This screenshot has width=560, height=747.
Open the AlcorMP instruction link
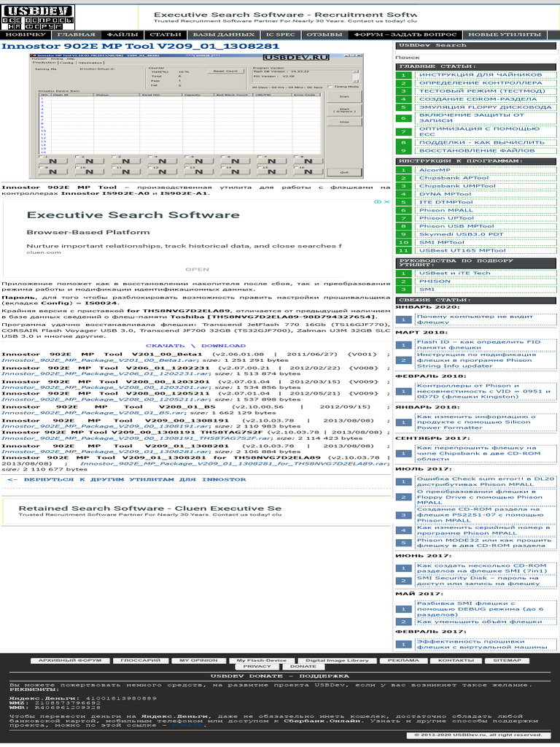(x=435, y=170)
